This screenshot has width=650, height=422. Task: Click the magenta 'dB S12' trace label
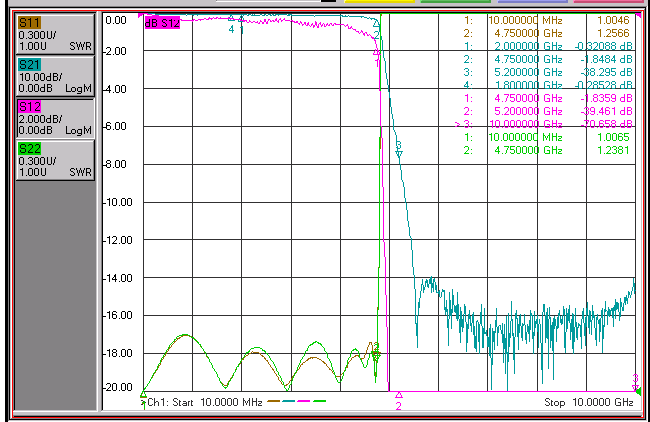[162, 23]
